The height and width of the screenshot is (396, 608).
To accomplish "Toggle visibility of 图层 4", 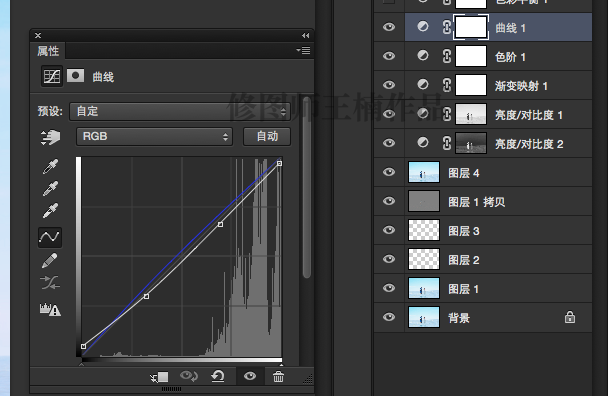I will [x=389, y=172].
